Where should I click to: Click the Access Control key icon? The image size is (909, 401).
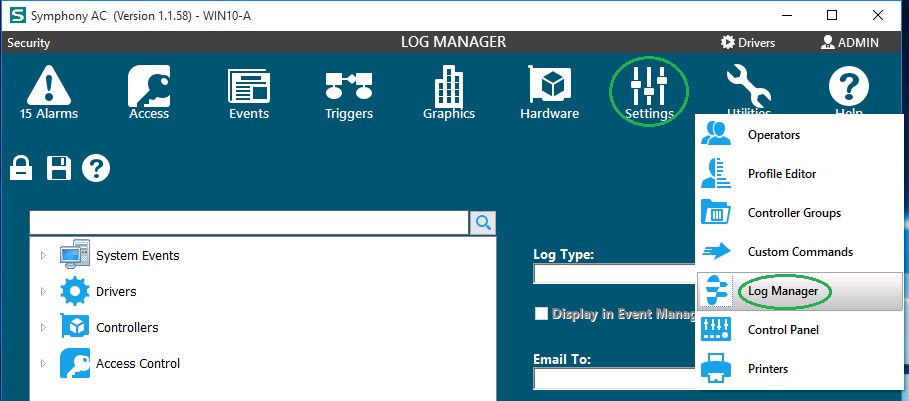coord(75,363)
